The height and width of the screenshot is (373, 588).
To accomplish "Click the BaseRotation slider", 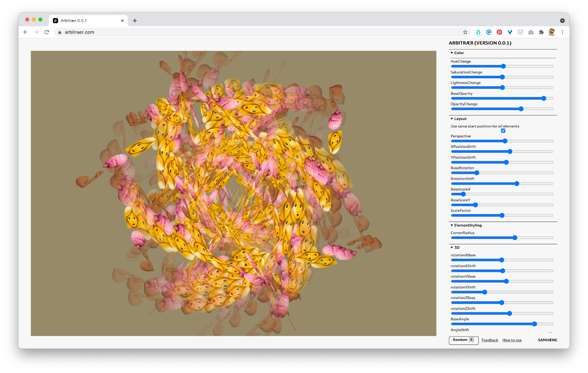I will 502,173.
